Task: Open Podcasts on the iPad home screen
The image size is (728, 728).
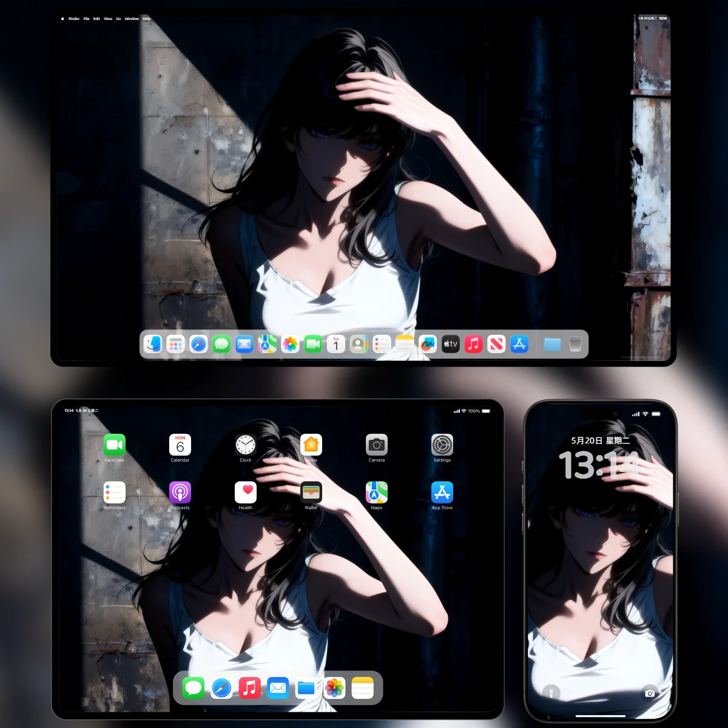Action: point(180,493)
